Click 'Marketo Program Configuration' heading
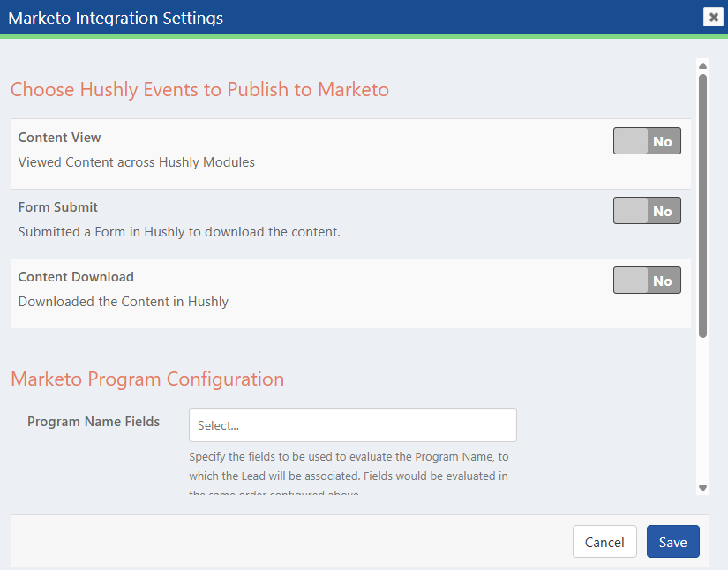728x570 pixels. pyautogui.click(x=147, y=379)
